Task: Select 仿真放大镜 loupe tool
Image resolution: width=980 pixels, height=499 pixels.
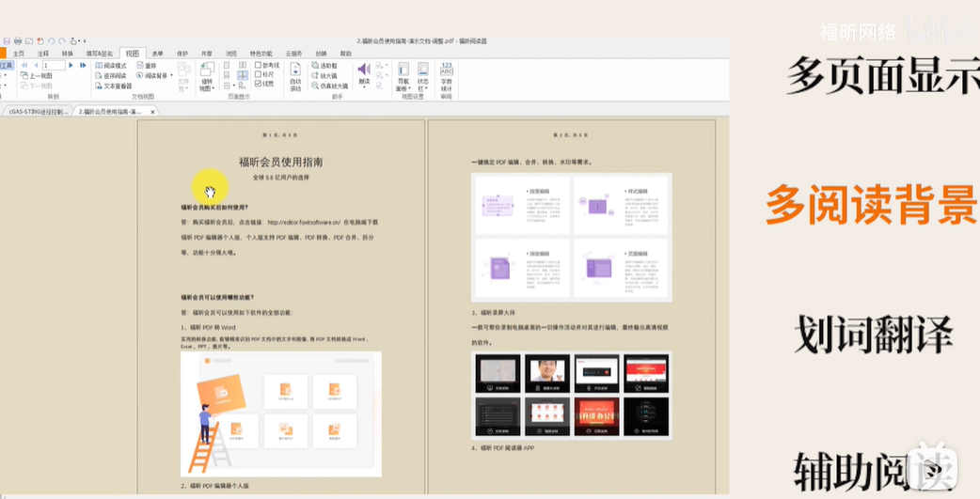Action: pyautogui.click(x=329, y=86)
